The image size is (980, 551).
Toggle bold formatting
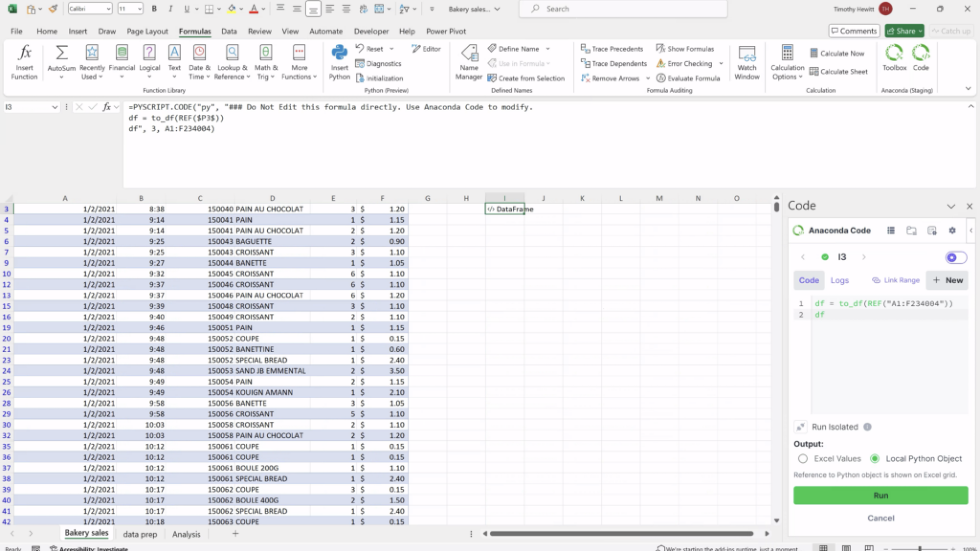(x=154, y=9)
